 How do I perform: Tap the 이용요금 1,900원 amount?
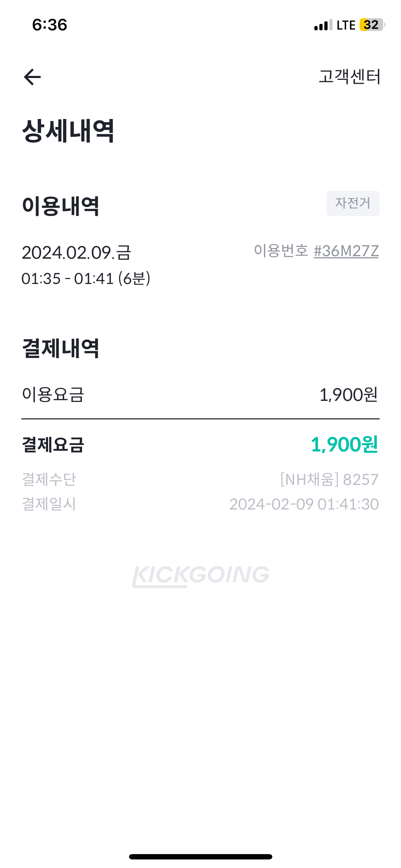[x=348, y=395]
